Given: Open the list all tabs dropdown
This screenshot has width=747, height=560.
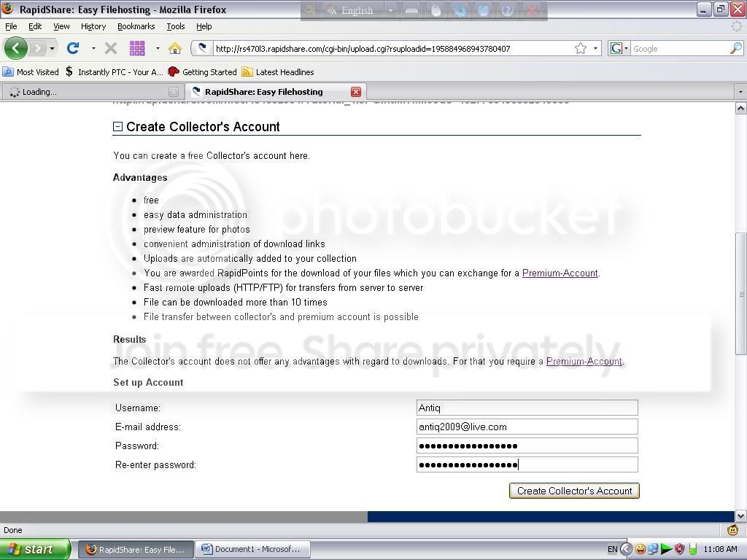Looking at the screenshot, I should [x=740, y=91].
